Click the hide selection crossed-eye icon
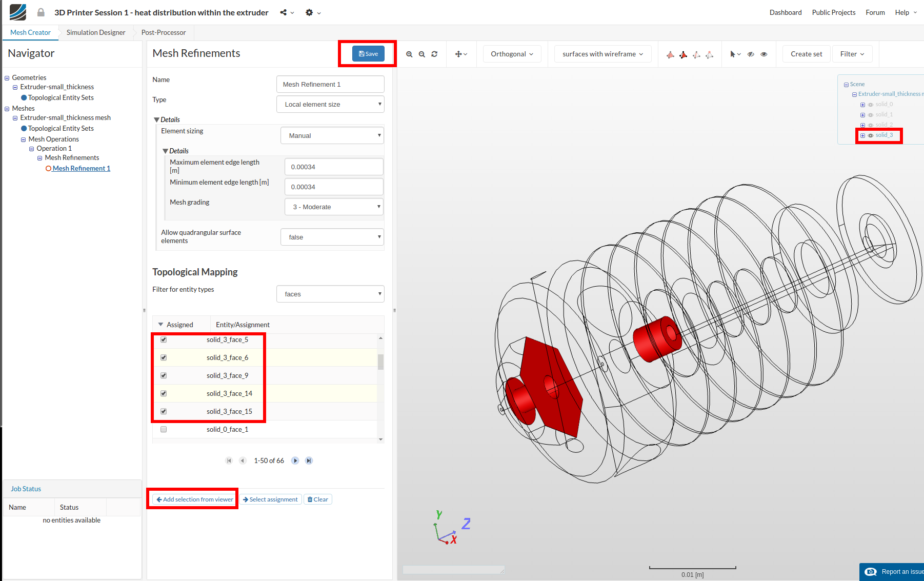The width and height of the screenshot is (924, 581). (x=751, y=54)
